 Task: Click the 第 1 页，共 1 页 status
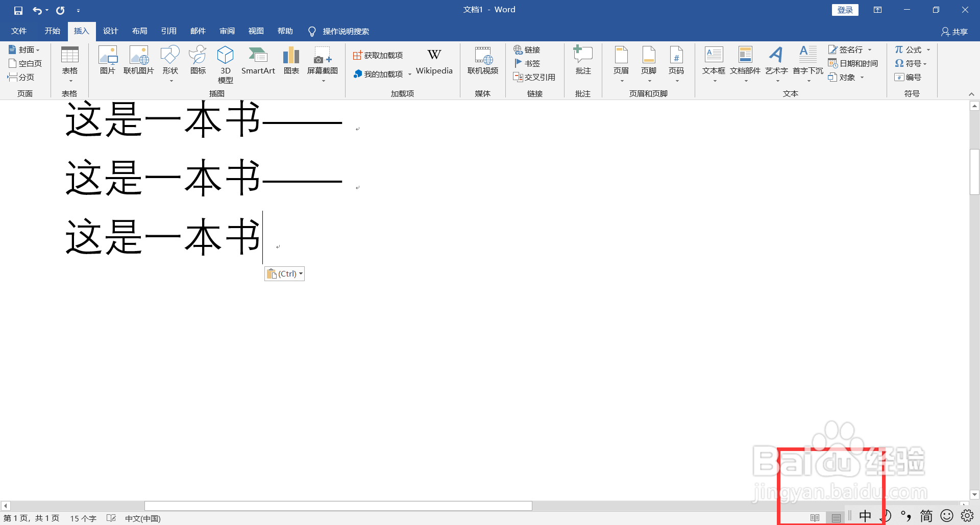[32, 518]
